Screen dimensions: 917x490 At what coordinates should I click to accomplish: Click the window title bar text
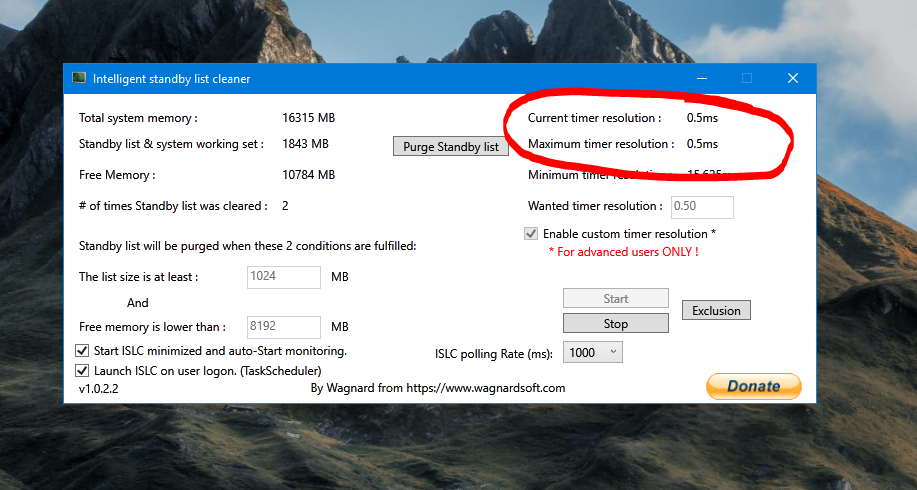(x=172, y=78)
